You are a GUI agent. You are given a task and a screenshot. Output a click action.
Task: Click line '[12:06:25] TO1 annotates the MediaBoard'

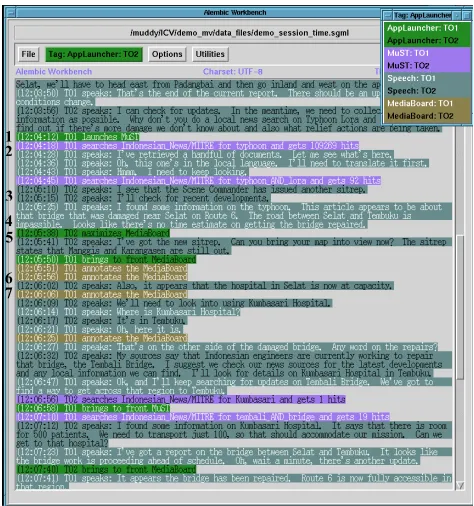pos(102,338)
